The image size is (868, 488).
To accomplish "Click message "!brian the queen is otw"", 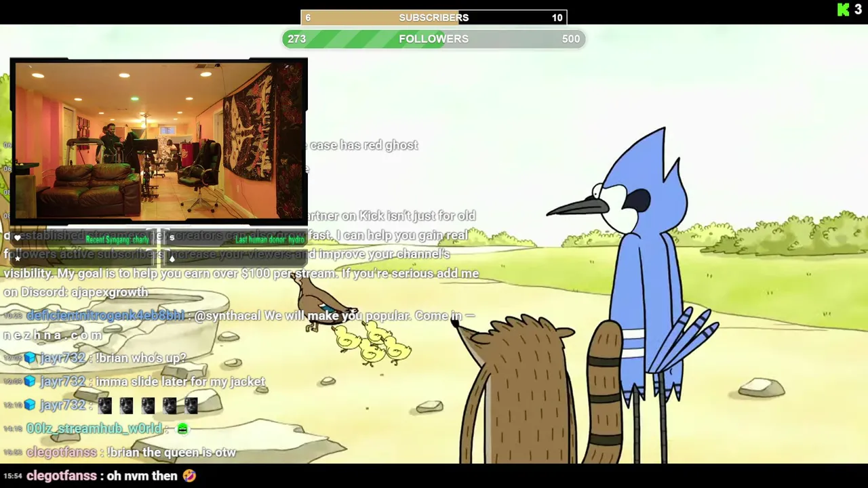I will click(172, 452).
